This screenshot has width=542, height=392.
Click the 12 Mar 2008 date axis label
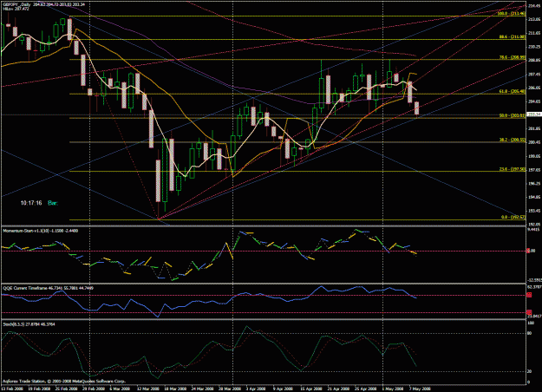click(x=147, y=389)
